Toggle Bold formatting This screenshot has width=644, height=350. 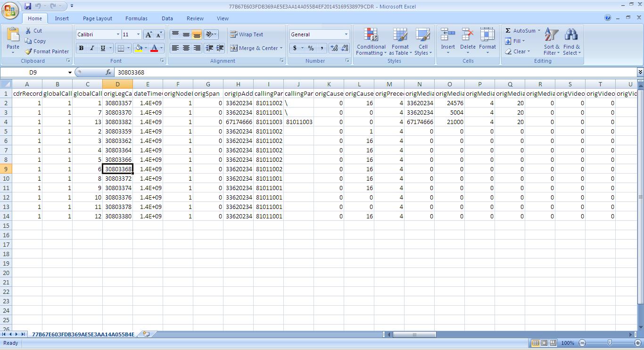[81, 48]
